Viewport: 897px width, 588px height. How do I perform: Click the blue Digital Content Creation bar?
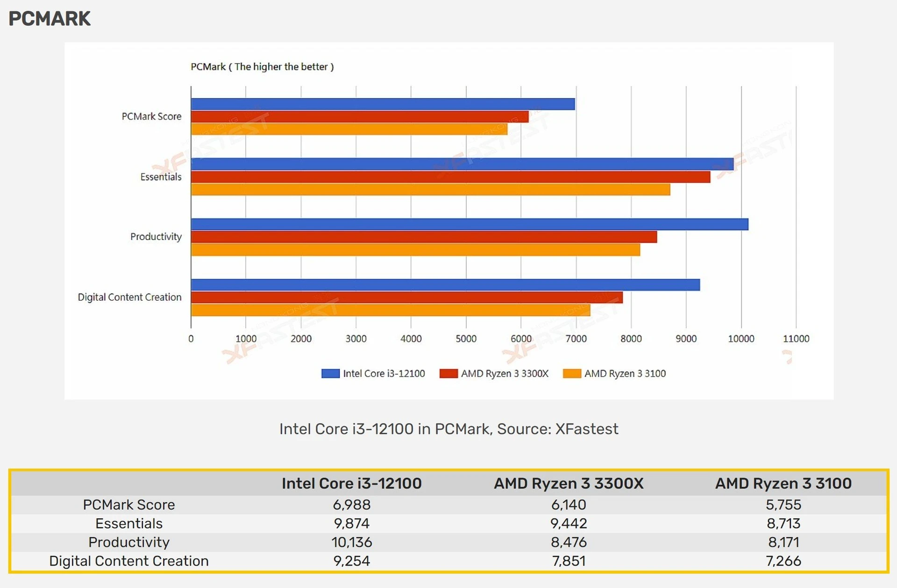(x=445, y=285)
